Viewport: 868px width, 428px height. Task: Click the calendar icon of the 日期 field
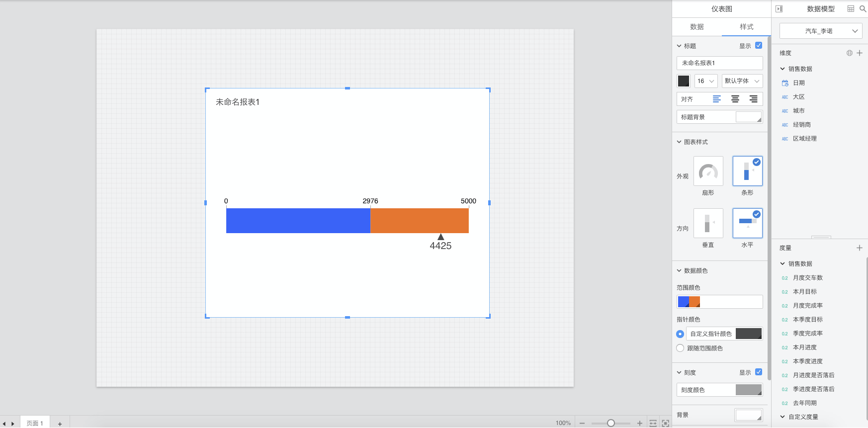pyautogui.click(x=785, y=83)
